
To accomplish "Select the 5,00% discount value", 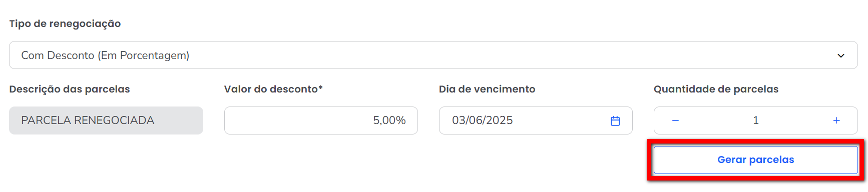I will (x=389, y=120).
